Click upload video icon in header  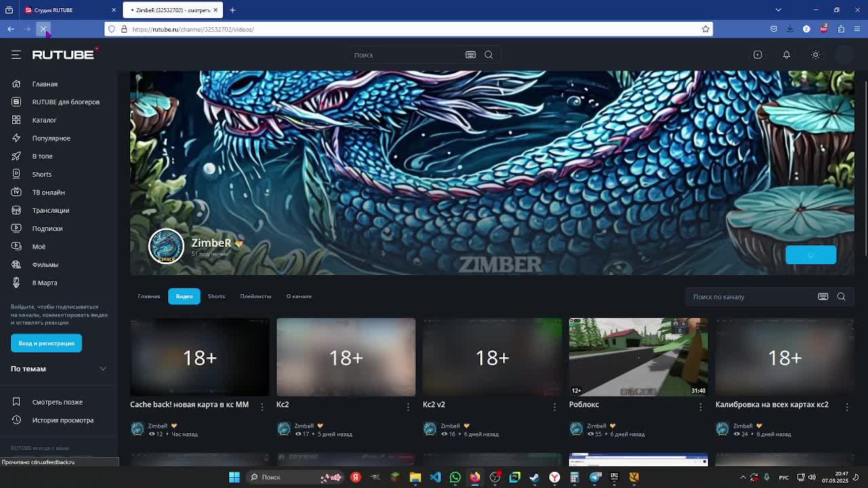click(x=757, y=55)
